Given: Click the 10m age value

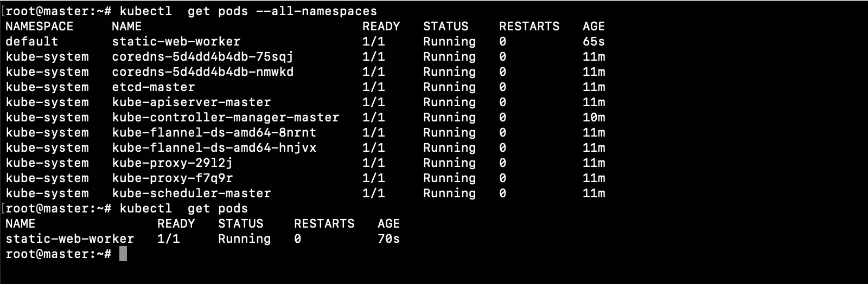Looking at the screenshot, I should (593, 118).
